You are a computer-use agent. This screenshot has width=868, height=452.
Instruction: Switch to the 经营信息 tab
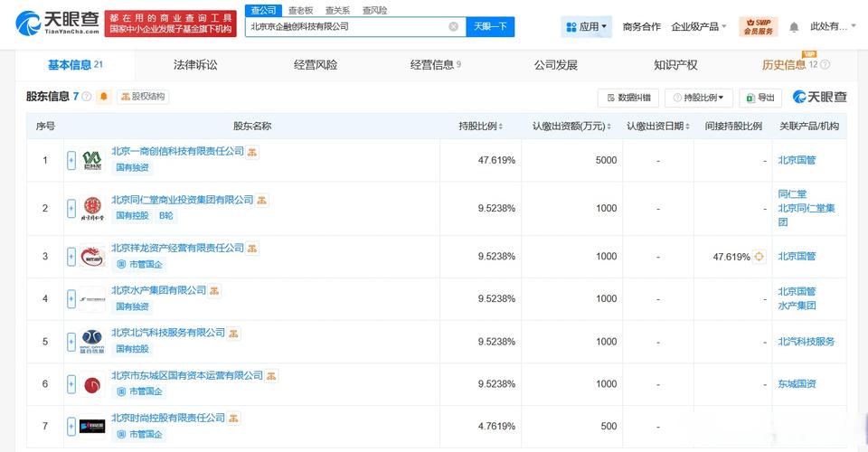click(436, 65)
